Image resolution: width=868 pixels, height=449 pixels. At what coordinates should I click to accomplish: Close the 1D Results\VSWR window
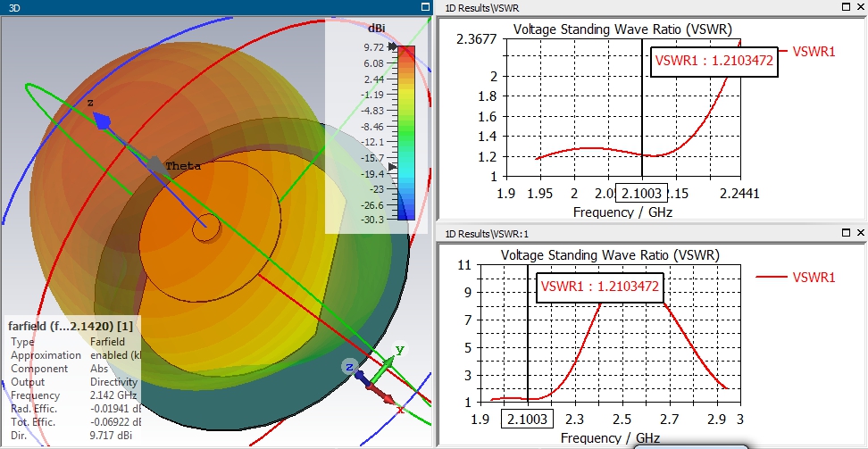coord(860,7)
